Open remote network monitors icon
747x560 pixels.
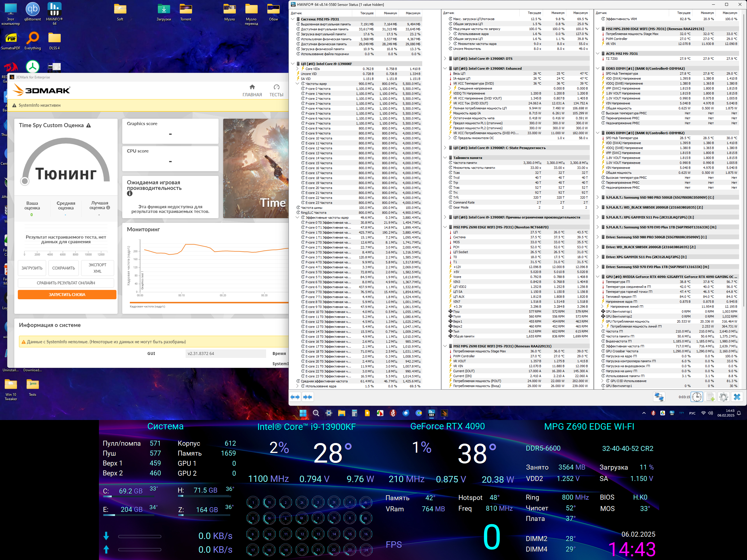(659, 397)
